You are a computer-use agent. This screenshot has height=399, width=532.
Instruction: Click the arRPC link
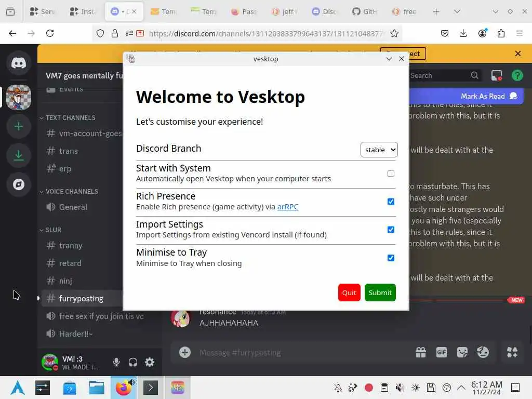point(288,207)
